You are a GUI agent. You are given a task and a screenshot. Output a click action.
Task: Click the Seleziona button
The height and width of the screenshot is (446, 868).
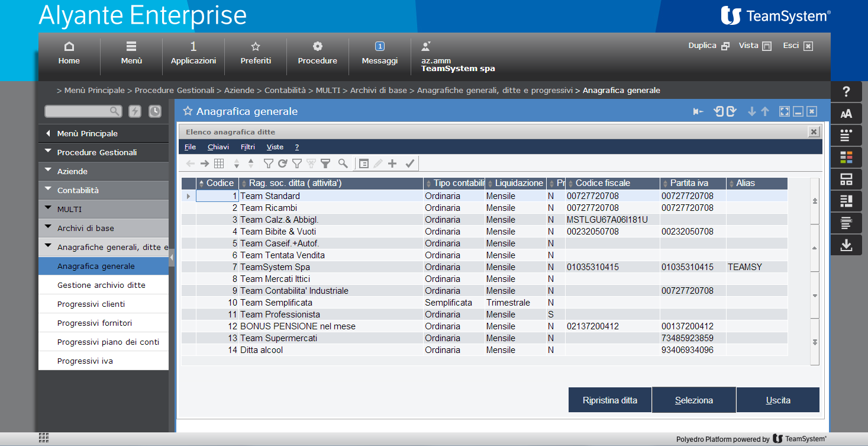point(694,400)
